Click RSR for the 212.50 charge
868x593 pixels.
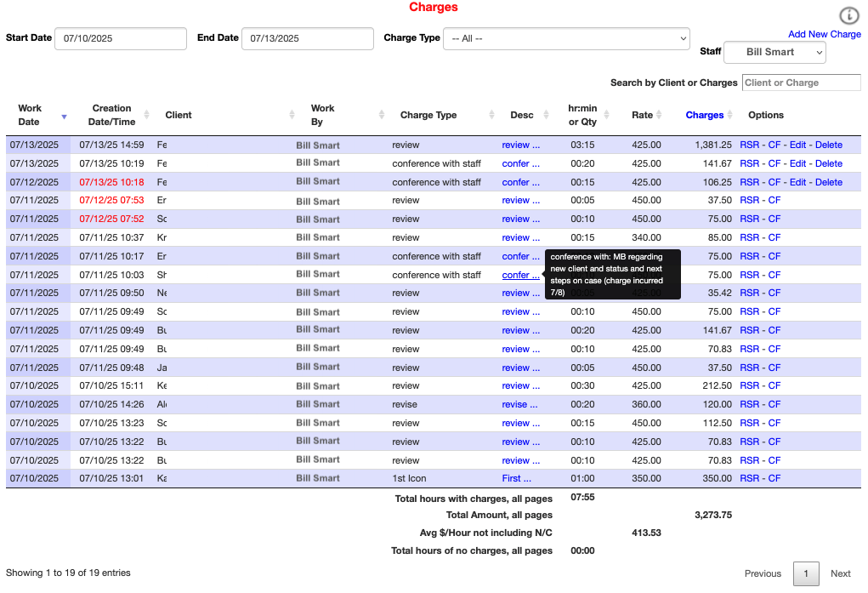coord(750,385)
